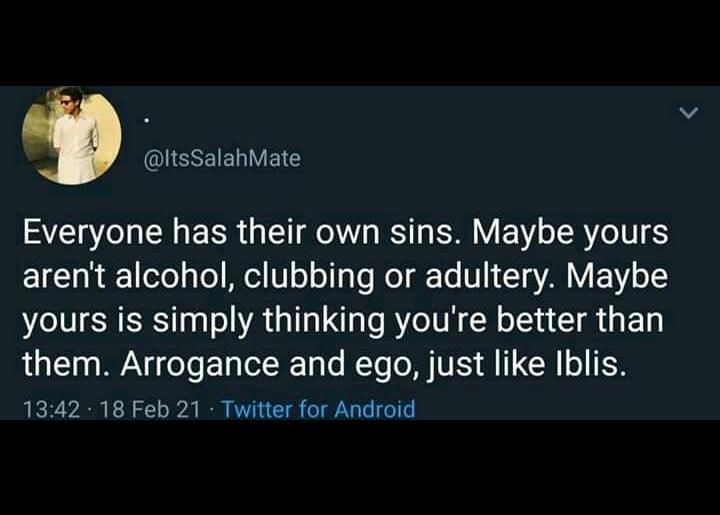Screen dimensions: 720x515
Task: Click the black bar below the tweet
Action: tap(360, 467)
